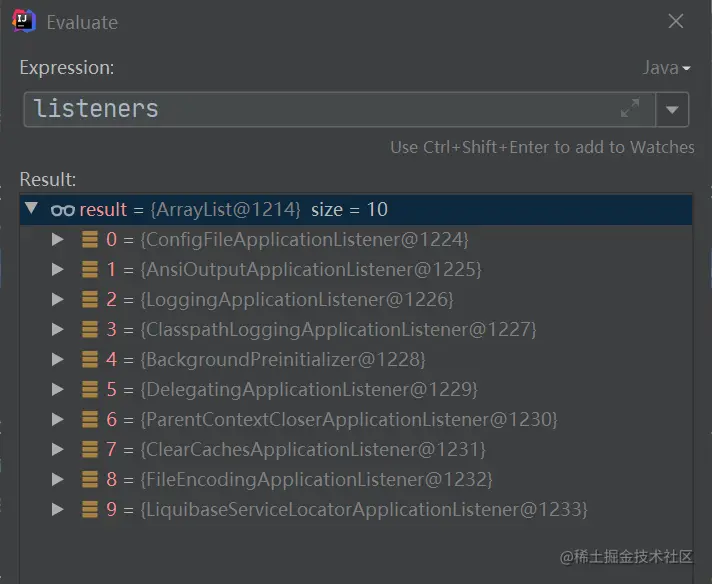Select the ParentContextCloserApplicationListener row
The width and height of the screenshot is (712, 584).
[x=356, y=419]
